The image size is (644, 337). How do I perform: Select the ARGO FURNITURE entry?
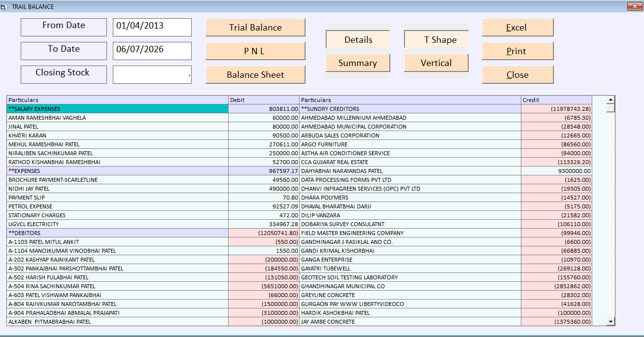pos(410,144)
